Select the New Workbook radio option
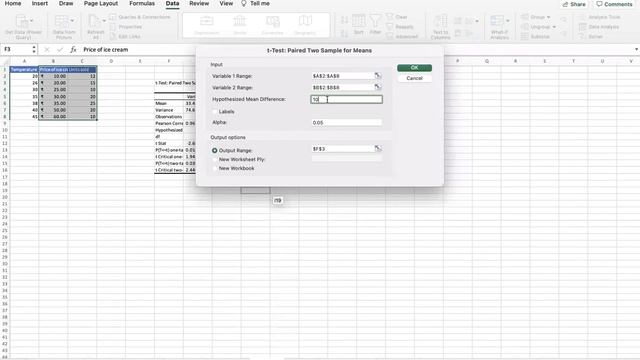Screen dimensions: 640x360 point(215,168)
